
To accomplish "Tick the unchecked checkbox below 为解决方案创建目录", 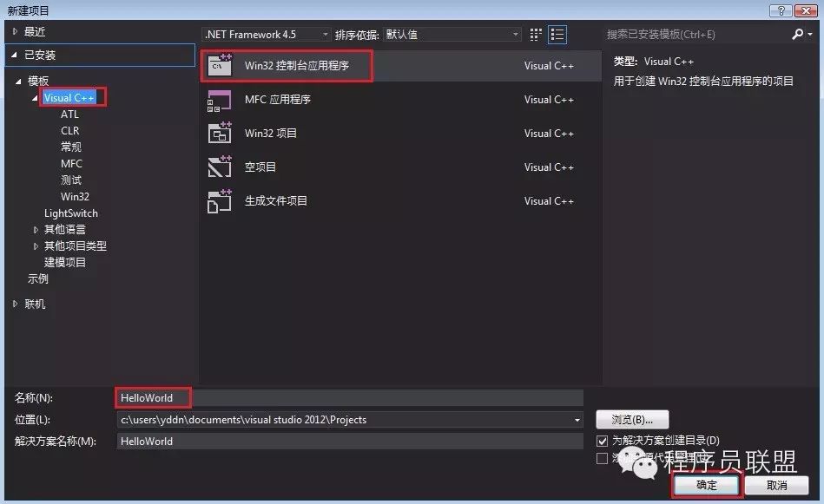I will (x=603, y=458).
